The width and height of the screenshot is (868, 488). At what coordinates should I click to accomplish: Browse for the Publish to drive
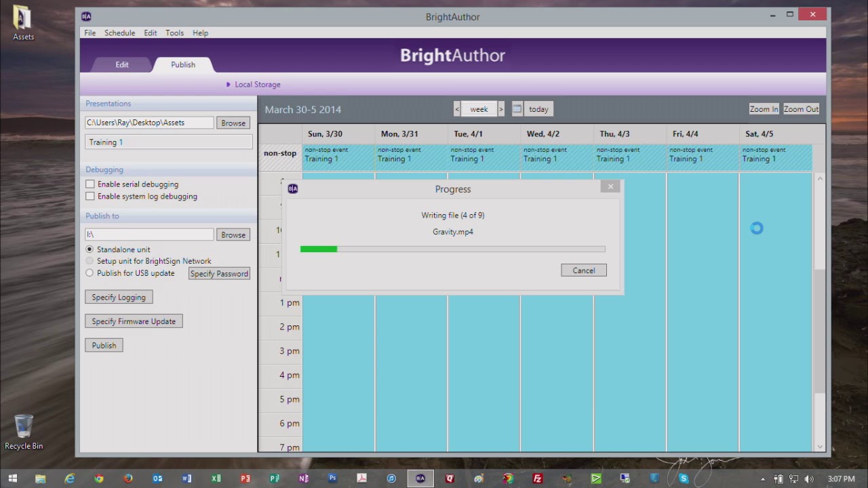[233, 235]
